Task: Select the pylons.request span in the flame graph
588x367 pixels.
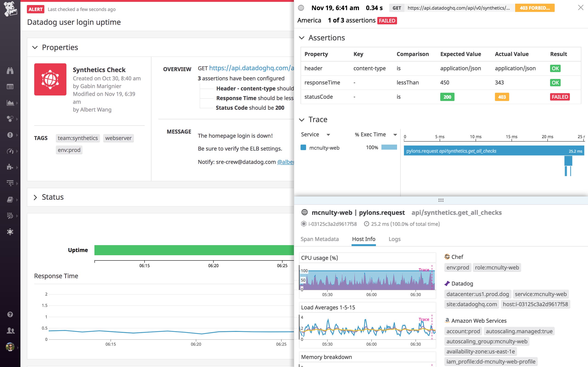Action: coord(493,151)
